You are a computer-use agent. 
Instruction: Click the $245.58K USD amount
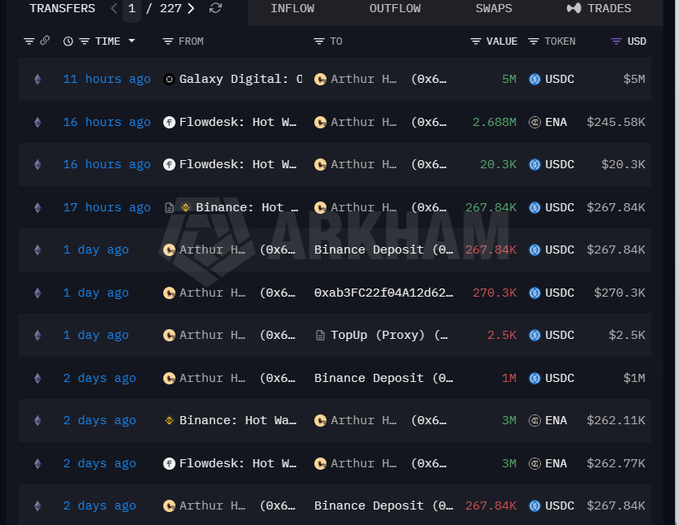coord(616,122)
